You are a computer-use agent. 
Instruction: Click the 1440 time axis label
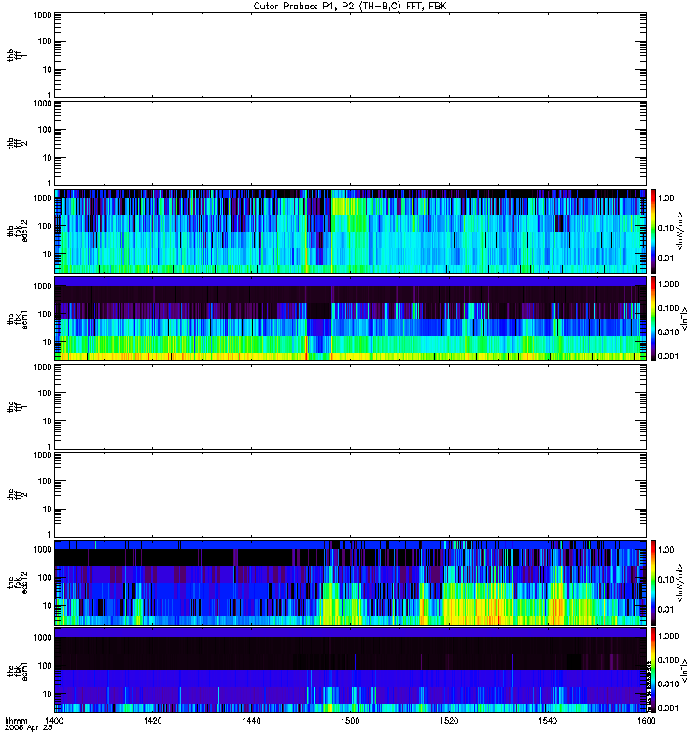pos(251,720)
